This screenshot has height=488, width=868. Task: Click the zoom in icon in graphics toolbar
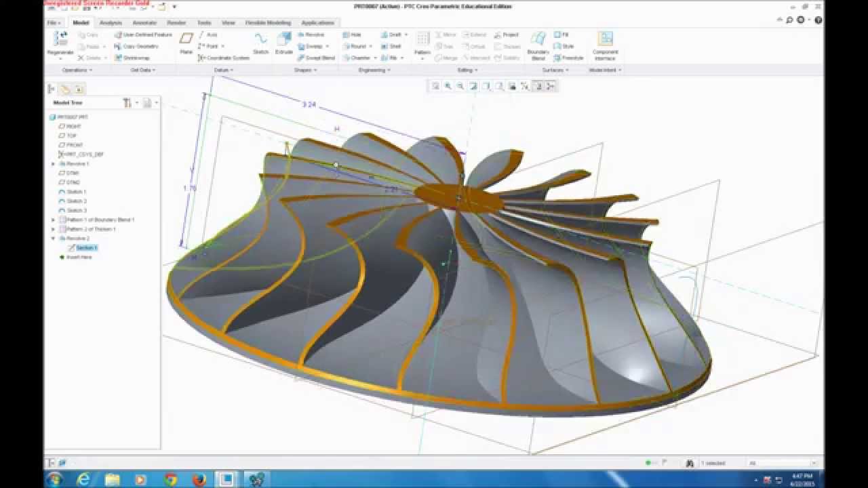pyautogui.click(x=448, y=86)
